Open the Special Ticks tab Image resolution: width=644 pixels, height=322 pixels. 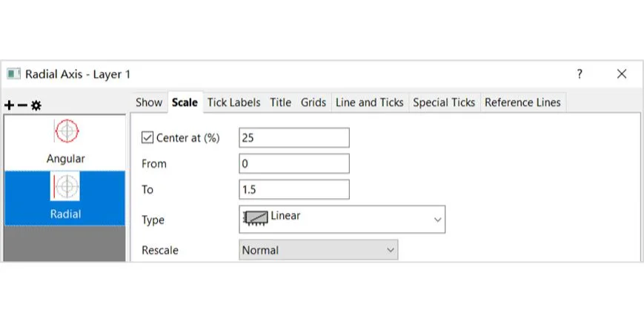[444, 102]
